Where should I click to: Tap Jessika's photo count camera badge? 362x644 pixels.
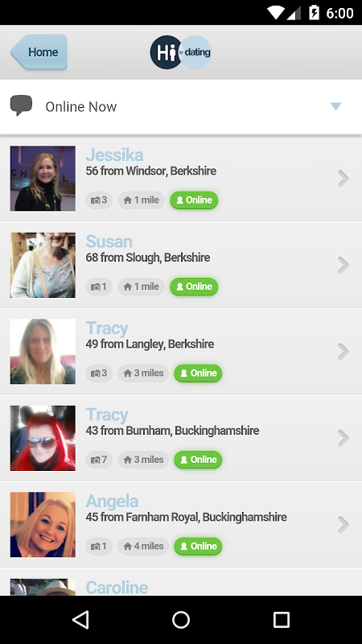click(99, 200)
